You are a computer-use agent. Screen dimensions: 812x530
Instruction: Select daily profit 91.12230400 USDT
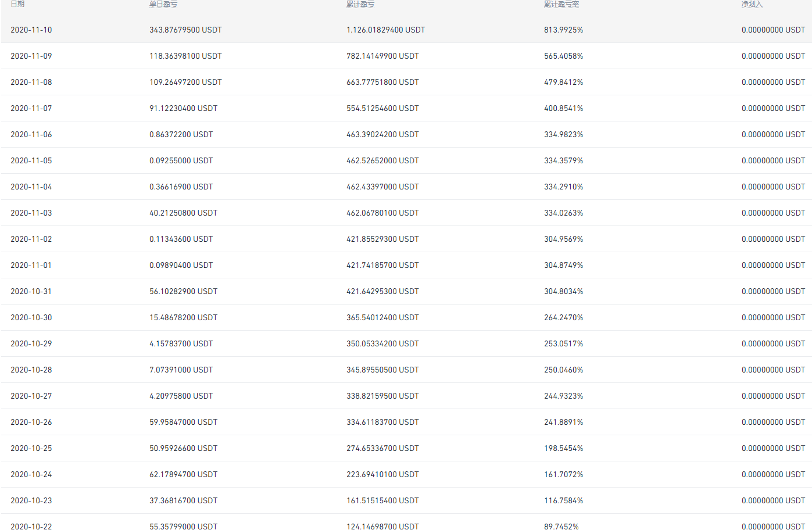(184, 108)
